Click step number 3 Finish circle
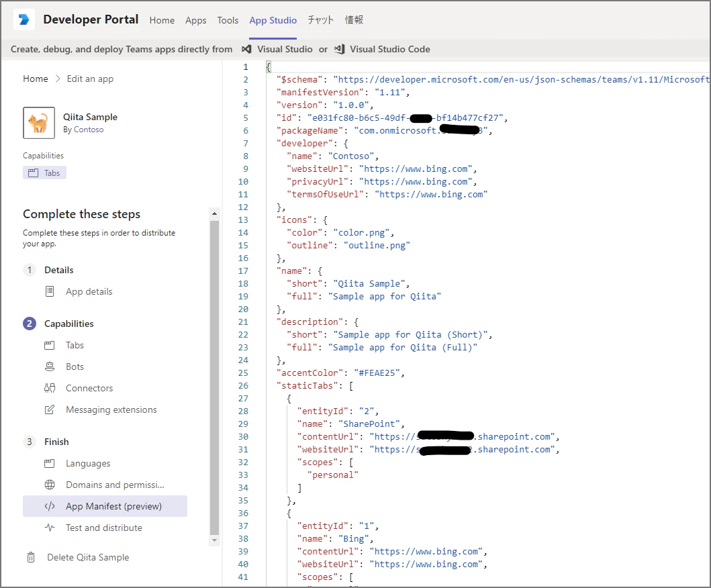 (x=30, y=442)
